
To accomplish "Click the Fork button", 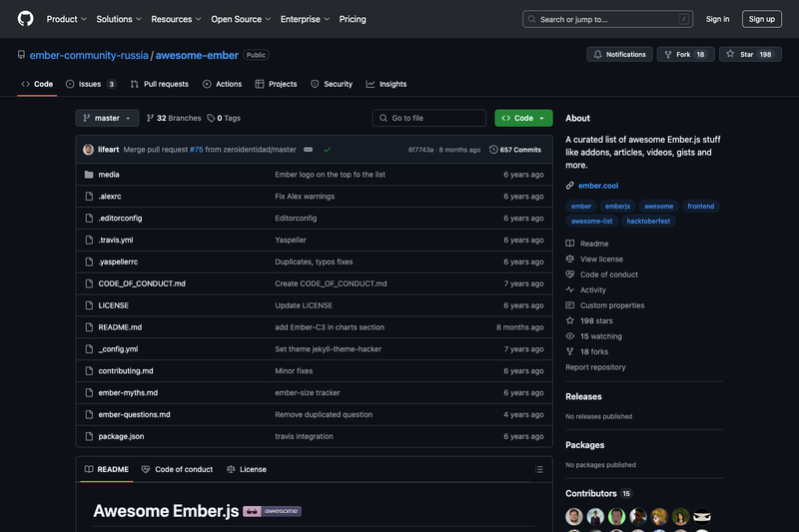I will coord(685,55).
